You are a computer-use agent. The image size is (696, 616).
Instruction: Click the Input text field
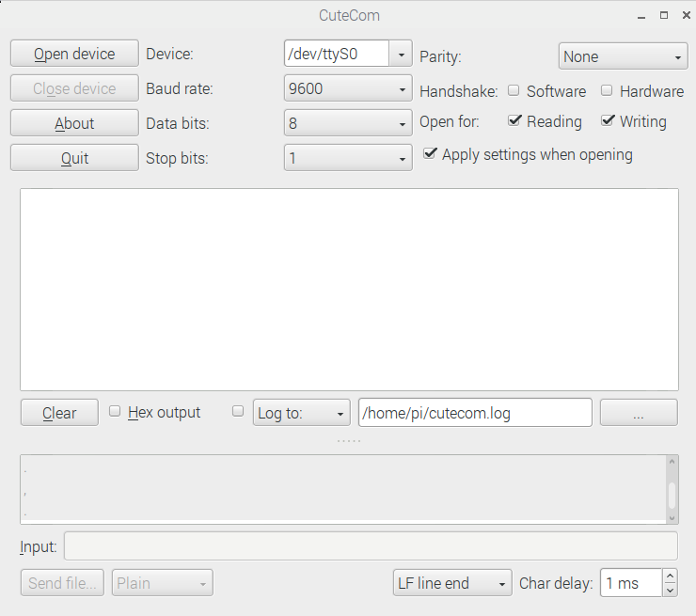pyautogui.click(x=371, y=546)
